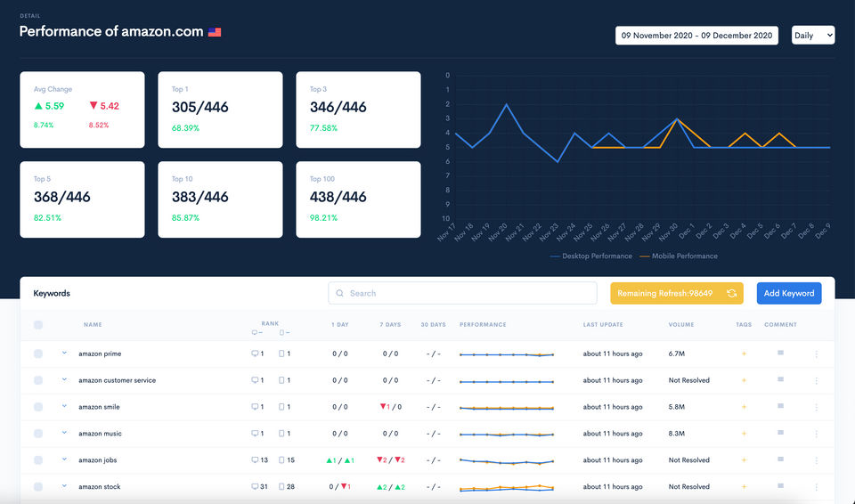This screenshot has width=855, height=504.
Task: Open more options menu for amazon smile
Action: click(x=817, y=408)
